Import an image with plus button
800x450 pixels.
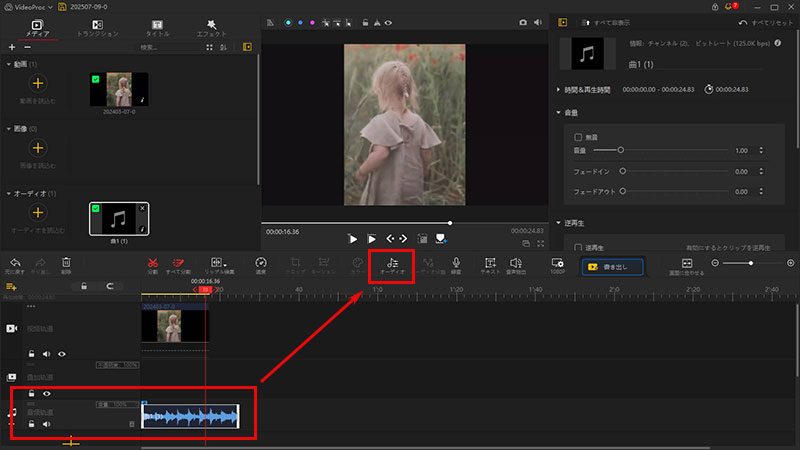click(x=38, y=148)
